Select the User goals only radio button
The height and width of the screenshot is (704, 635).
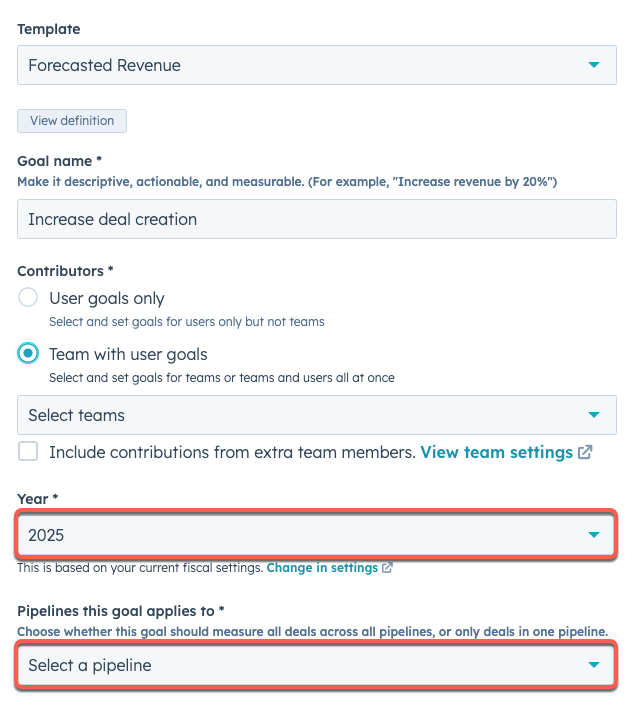(x=28, y=297)
